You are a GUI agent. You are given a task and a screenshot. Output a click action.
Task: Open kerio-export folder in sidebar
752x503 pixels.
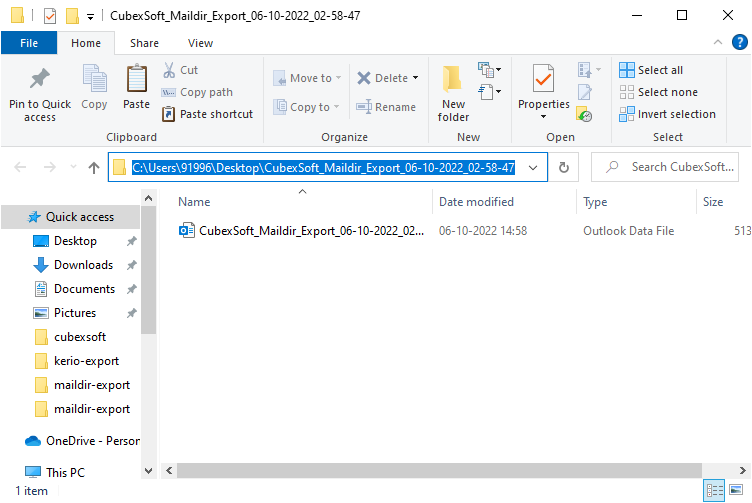86,361
